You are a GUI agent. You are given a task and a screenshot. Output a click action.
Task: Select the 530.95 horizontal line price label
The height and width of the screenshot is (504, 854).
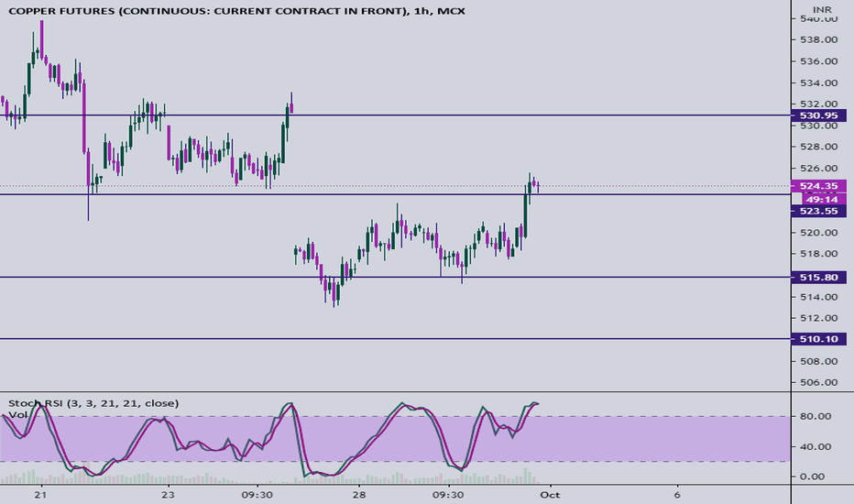pos(818,115)
